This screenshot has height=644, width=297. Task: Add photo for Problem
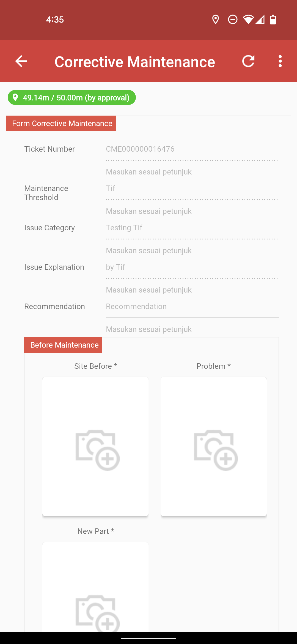pos(214,446)
